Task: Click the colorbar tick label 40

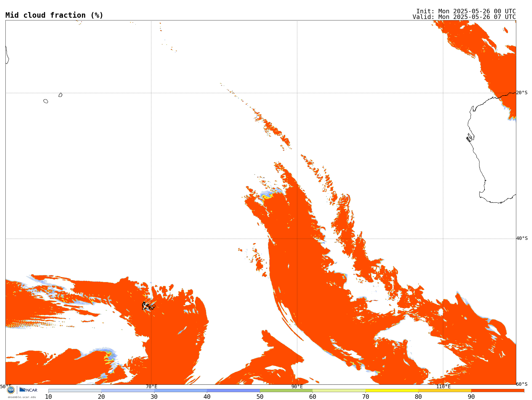Action: click(x=207, y=397)
